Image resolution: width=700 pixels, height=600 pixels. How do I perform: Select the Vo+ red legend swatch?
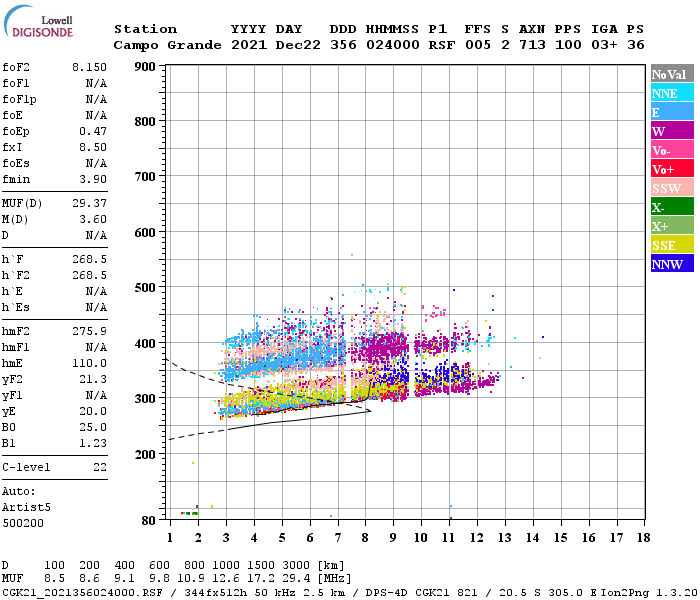click(672, 169)
